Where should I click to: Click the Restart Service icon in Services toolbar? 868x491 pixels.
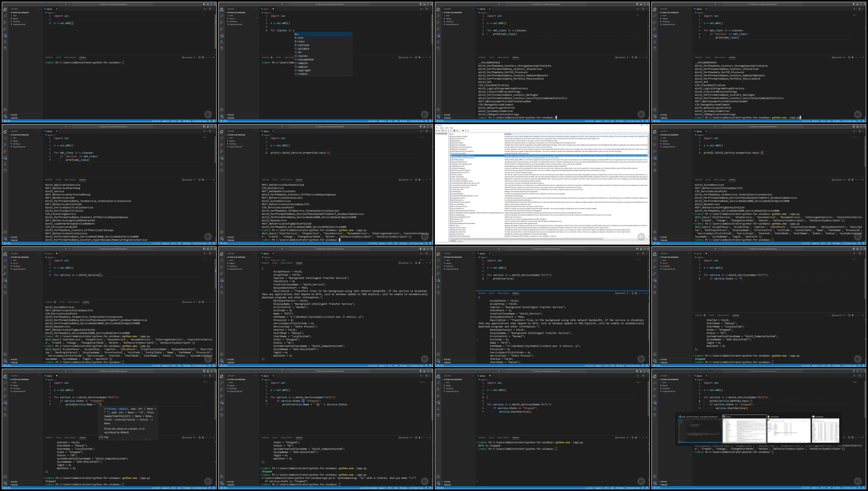(468, 131)
